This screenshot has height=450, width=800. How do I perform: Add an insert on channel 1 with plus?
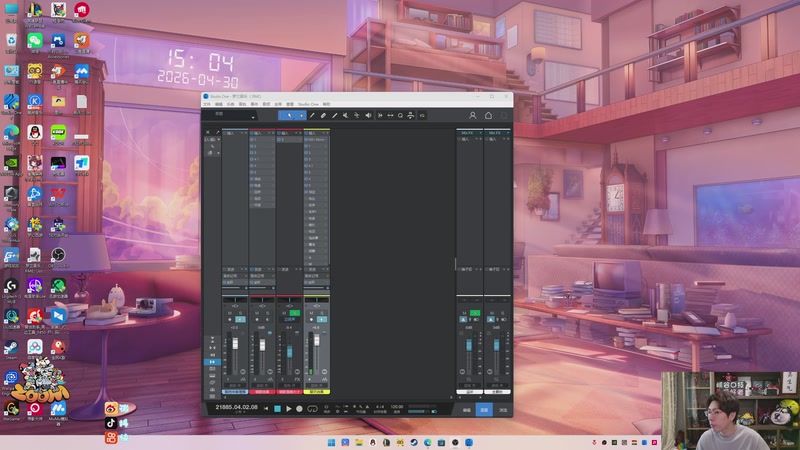(246, 133)
